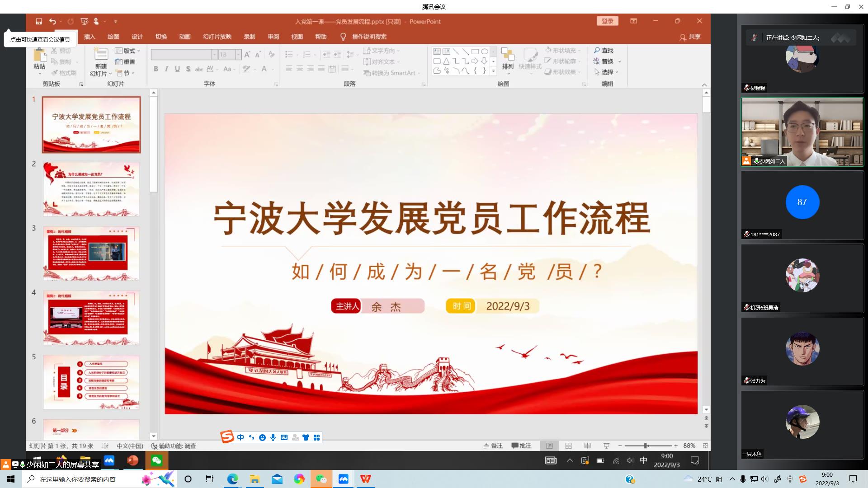Adjust the zoom slider in the status bar
The height and width of the screenshot is (488, 868).
(646, 446)
